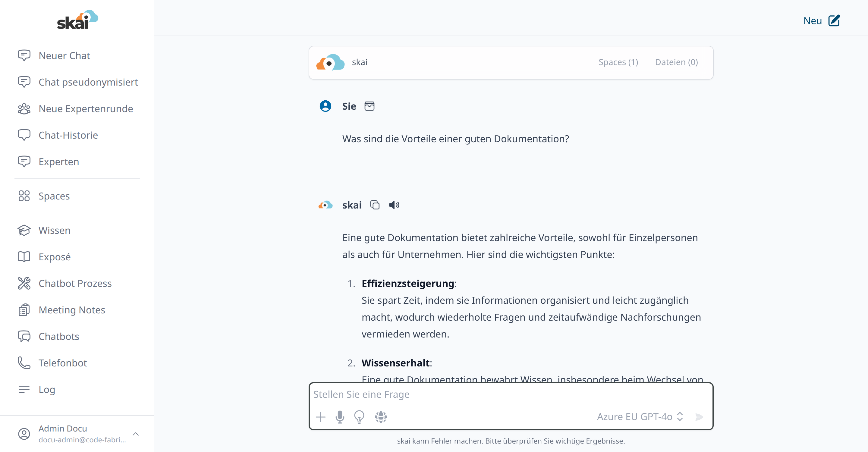Image resolution: width=868 pixels, height=452 pixels.
Task: Click the Chatbot Prozess tools icon
Action: pyautogui.click(x=24, y=283)
